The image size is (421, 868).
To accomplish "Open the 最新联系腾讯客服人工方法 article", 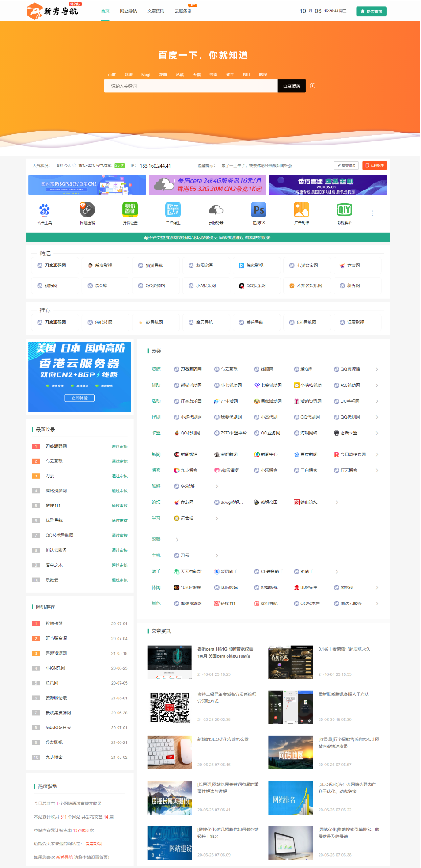I will tap(344, 694).
